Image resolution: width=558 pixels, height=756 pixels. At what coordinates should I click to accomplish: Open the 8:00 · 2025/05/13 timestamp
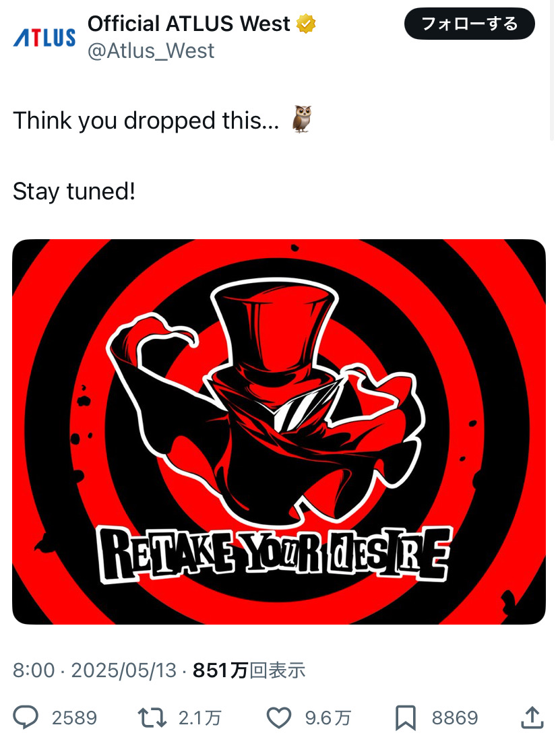[94, 670]
